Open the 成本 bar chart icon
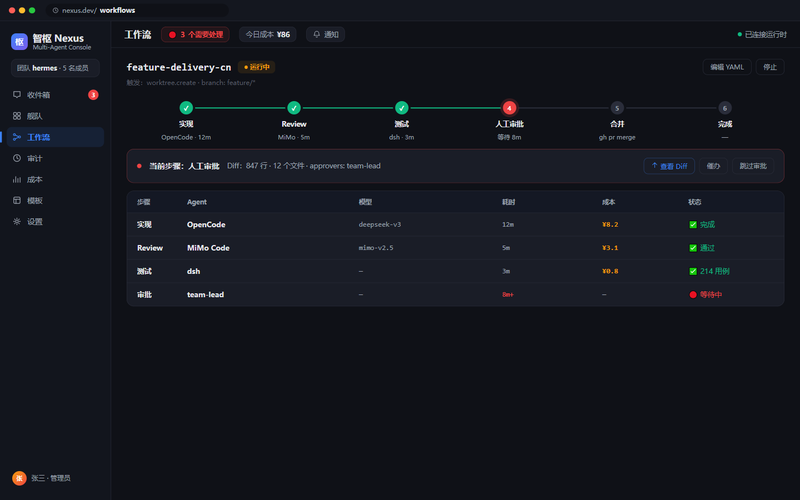The image size is (800, 500). click(17, 180)
